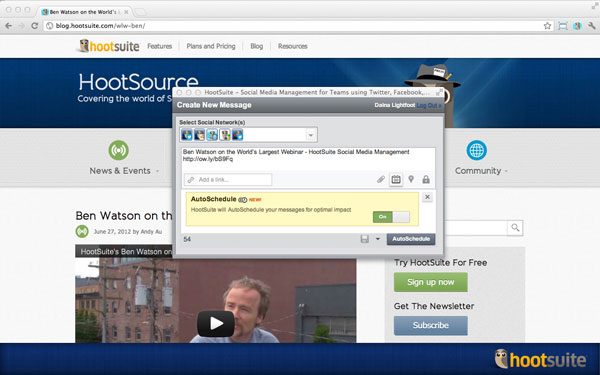This screenshot has width=600, height=375.
Task: Open a new browser tab
Action: tap(140, 12)
